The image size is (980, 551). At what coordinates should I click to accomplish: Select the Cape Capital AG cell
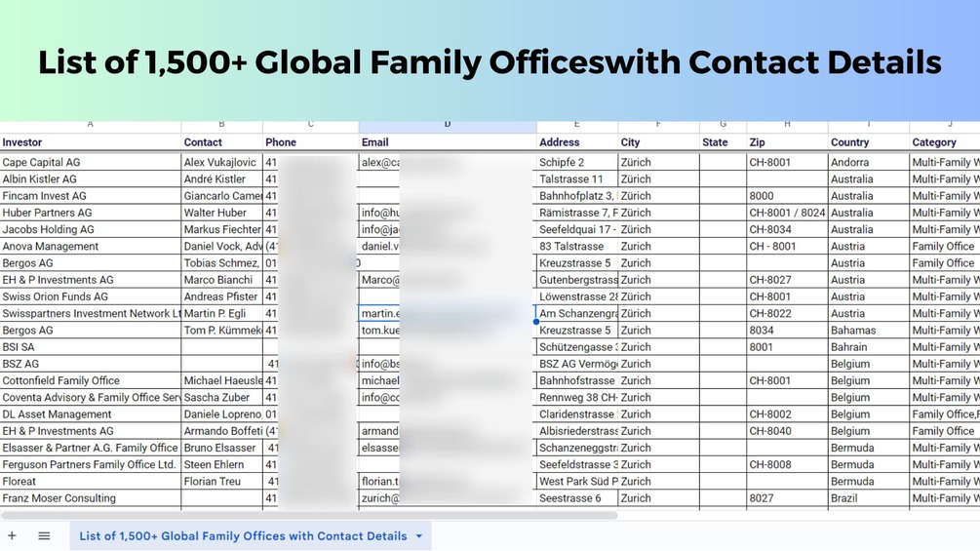91,163
